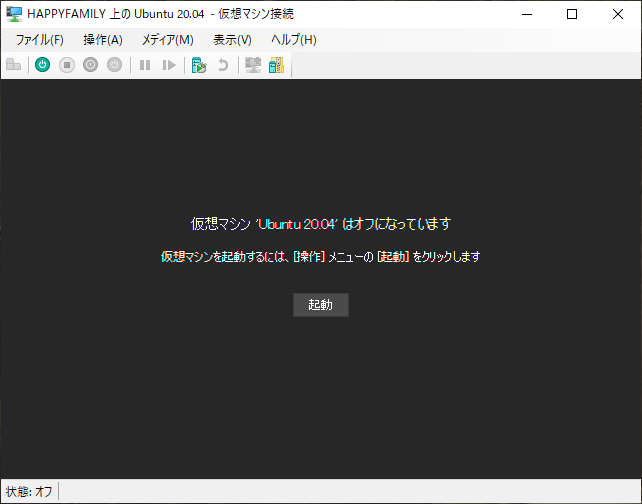Click the 起動 button to start VM
Viewport: 642px width, 504px height.
[x=321, y=305]
